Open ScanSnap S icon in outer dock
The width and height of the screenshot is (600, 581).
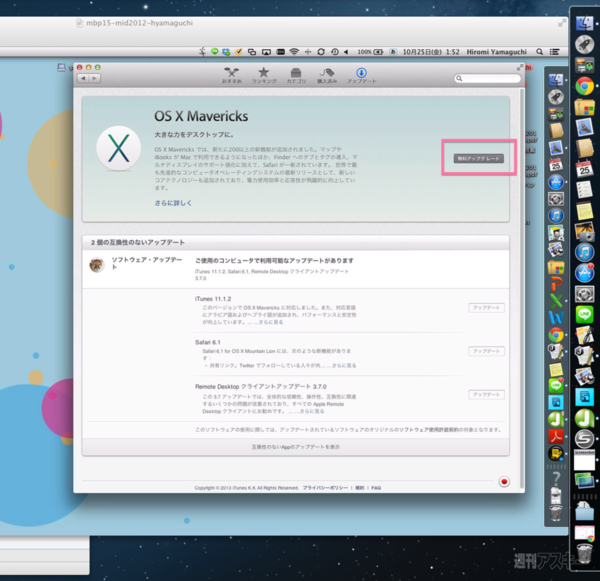(x=584, y=439)
